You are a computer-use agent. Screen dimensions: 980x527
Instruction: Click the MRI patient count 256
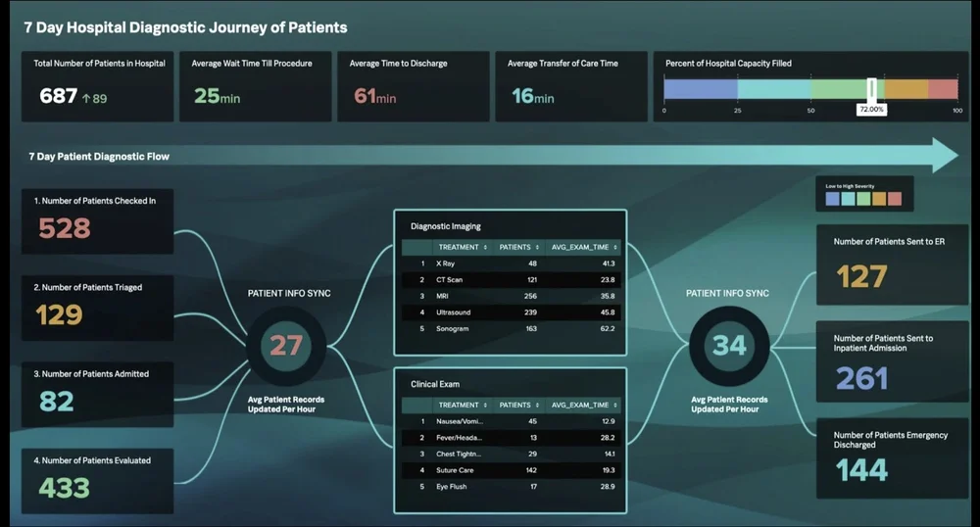[x=530, y=296]
